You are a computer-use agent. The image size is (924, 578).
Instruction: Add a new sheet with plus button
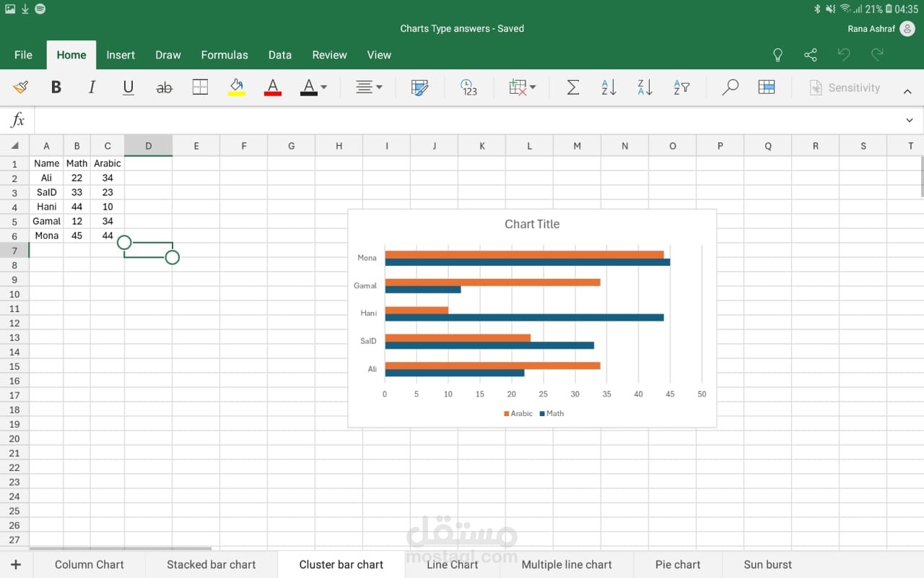tap(16, 564)
